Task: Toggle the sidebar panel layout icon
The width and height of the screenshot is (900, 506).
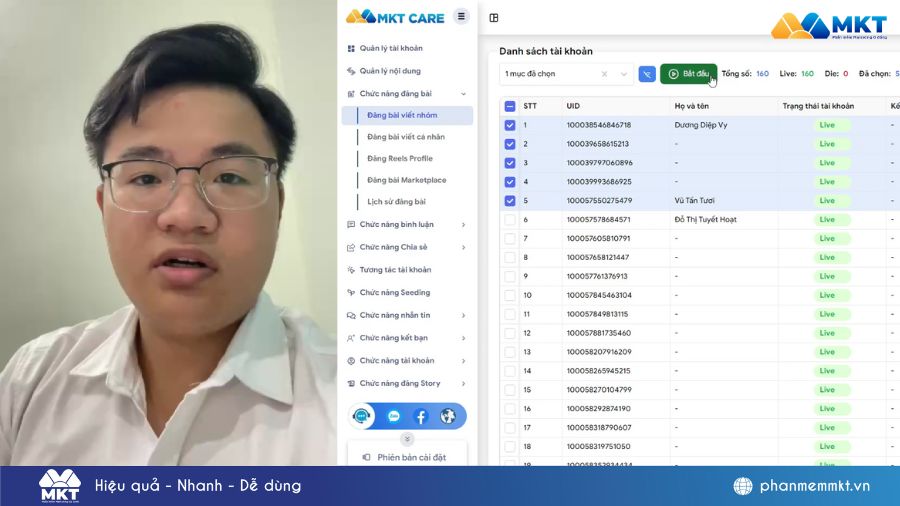Action: pos(494,18)
